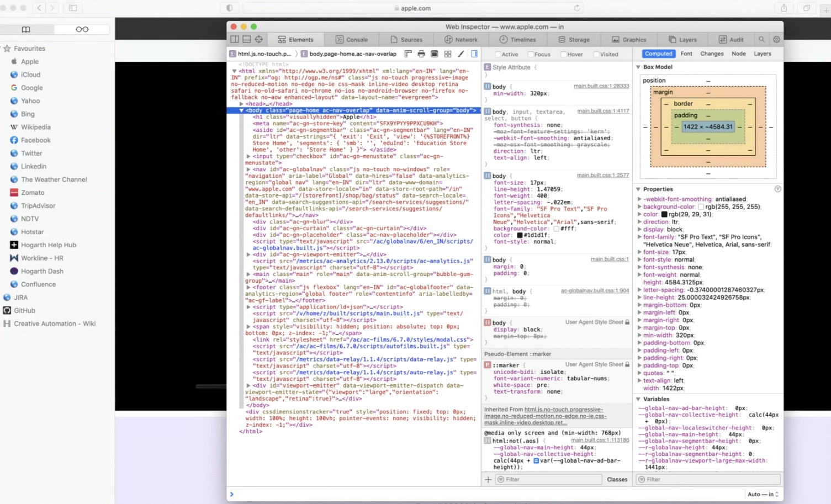831x504 pixels.
Task: Dock inspector to bottom of window icon
Action: point(247,39)
